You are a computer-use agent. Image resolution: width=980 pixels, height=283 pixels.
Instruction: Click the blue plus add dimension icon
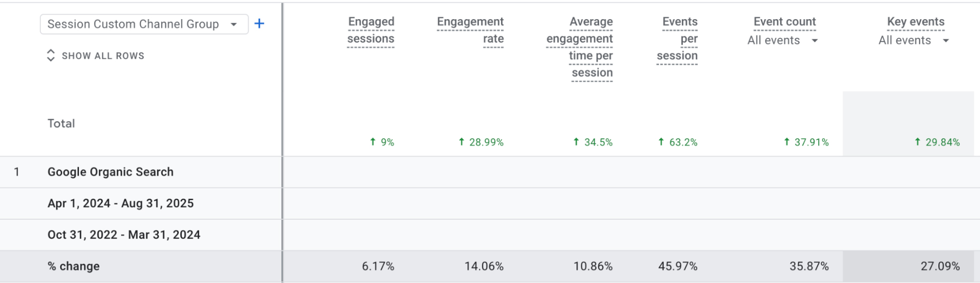(259, 24)
